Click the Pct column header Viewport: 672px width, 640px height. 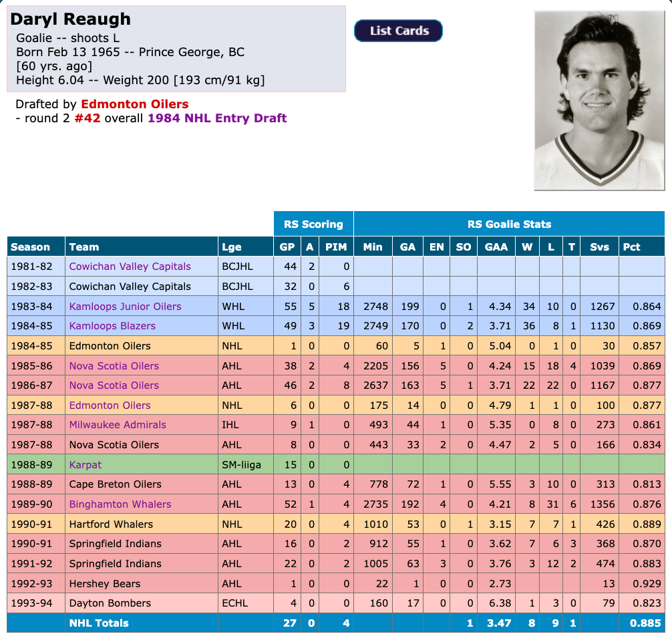coord(641,247)
